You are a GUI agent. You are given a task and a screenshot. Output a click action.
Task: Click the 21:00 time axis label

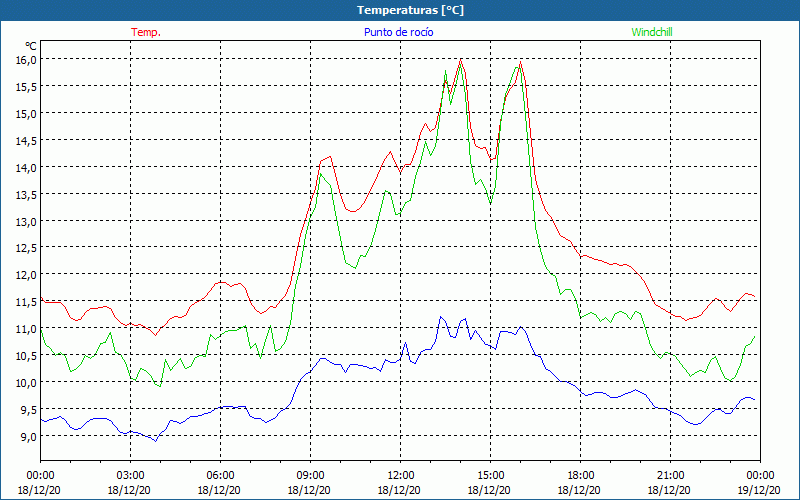pyautogui.click(x=670, y=476)
